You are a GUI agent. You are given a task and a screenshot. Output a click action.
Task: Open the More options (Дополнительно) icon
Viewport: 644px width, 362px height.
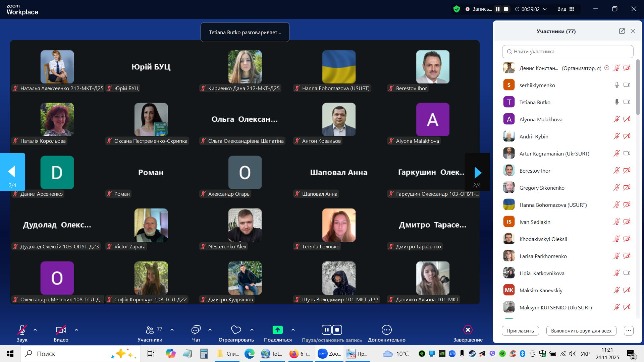point(386,330)
